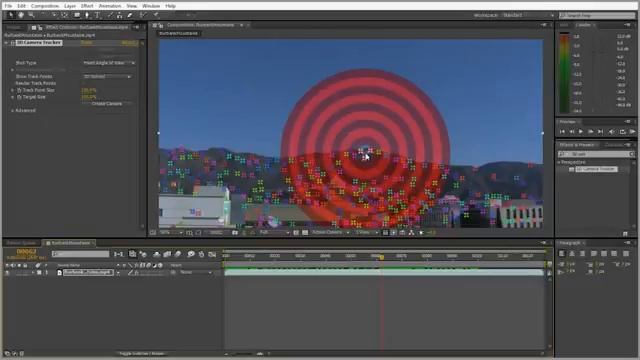Toggle the Track Point Size stopwatch
Viewport: 640px width, 360px height.
click(x=19, y=90)
